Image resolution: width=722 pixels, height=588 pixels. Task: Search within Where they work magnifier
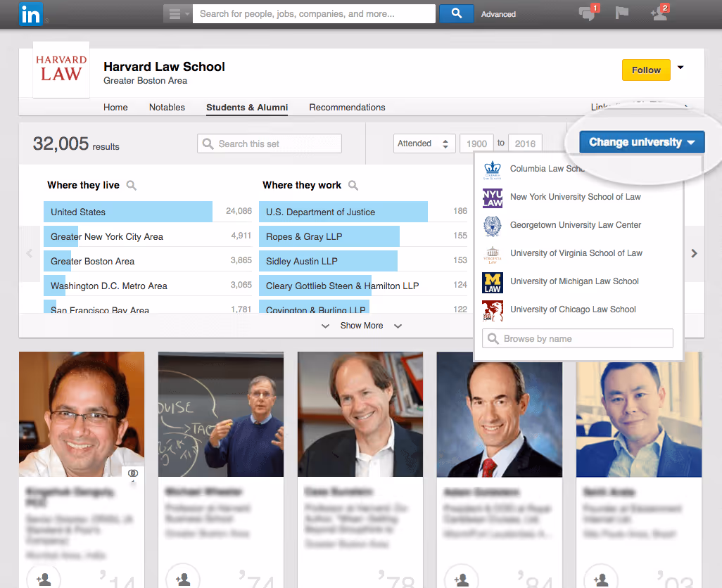[x=353, y=186]
